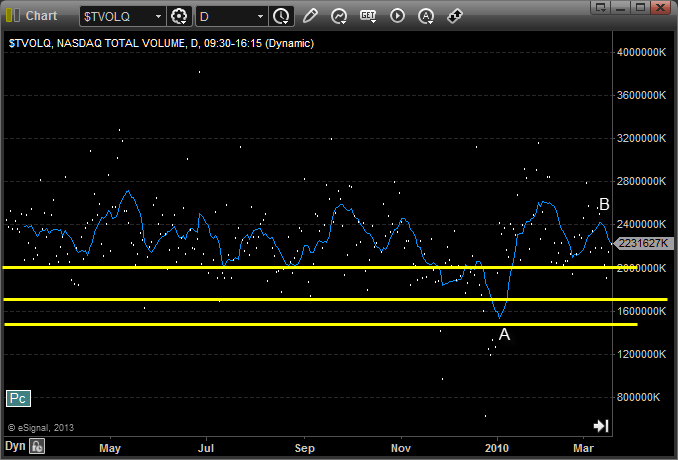Select the 2231627K current value label
The height and width of the screenshot is (460, 678).
click(645, 243)
